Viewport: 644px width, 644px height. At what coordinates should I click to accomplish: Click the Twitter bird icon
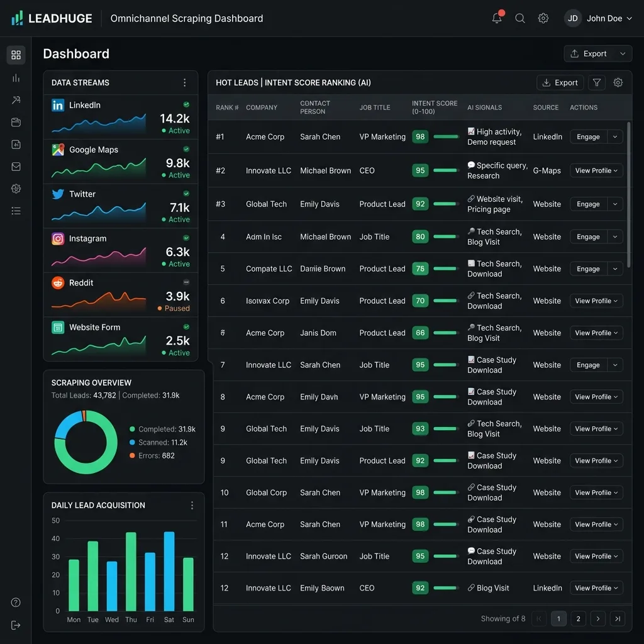pyautogui.click(x=58, y=194)
